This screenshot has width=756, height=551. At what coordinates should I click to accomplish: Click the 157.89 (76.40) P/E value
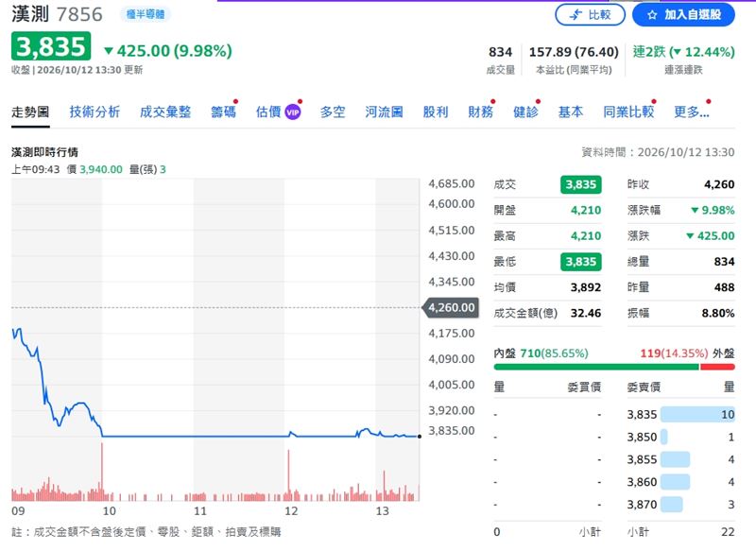[x=574, y=52]
